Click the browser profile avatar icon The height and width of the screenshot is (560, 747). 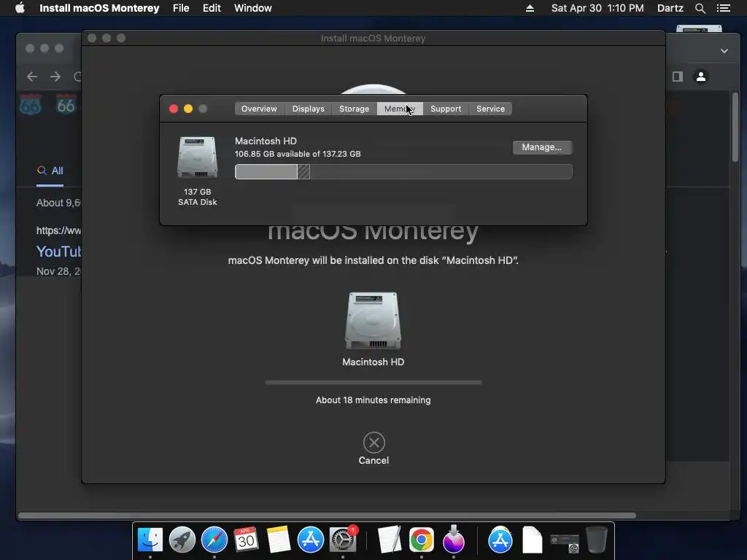coord(701,77)
